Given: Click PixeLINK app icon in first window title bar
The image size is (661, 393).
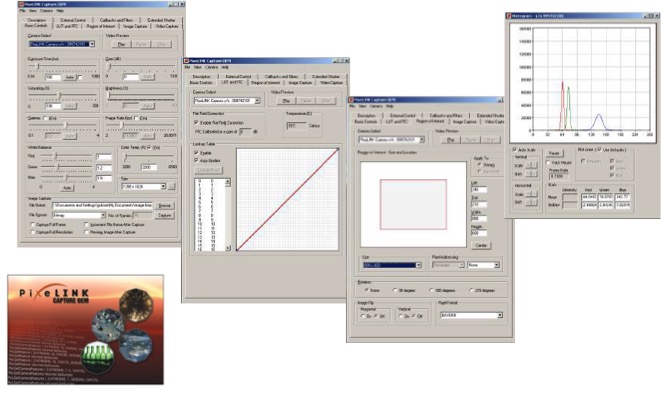Looking at the screenshot, I should pyautogui.click(x=21, y=4).
